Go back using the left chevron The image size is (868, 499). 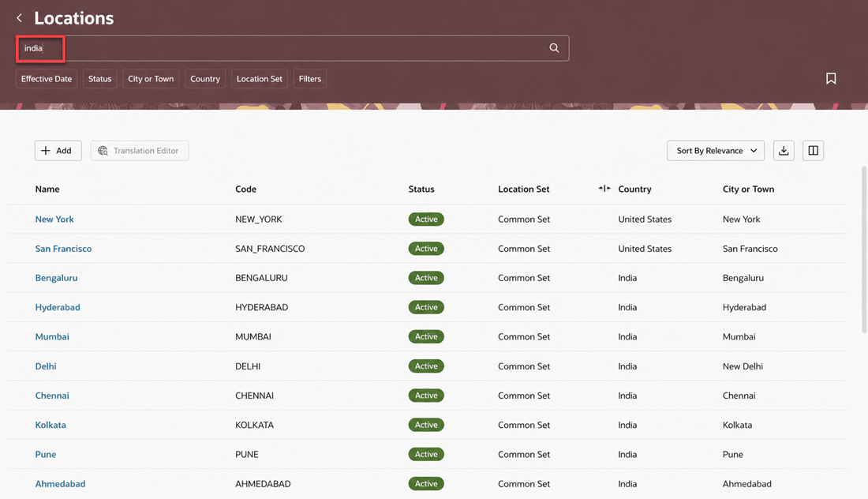(x=20, y=18)
